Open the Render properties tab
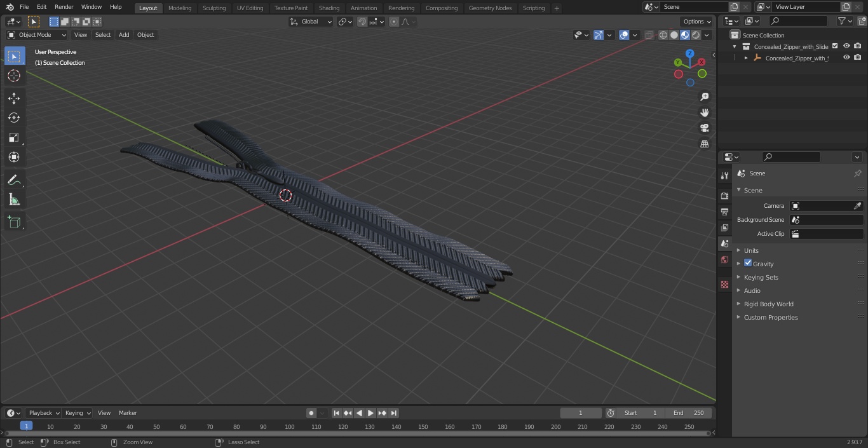868x448 pixels. pyautogui.click(x=724, y=196)
